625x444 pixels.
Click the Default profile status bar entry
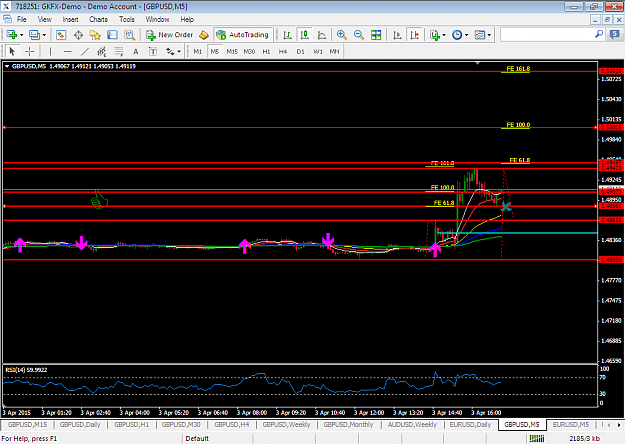click(x=197, y=438)
